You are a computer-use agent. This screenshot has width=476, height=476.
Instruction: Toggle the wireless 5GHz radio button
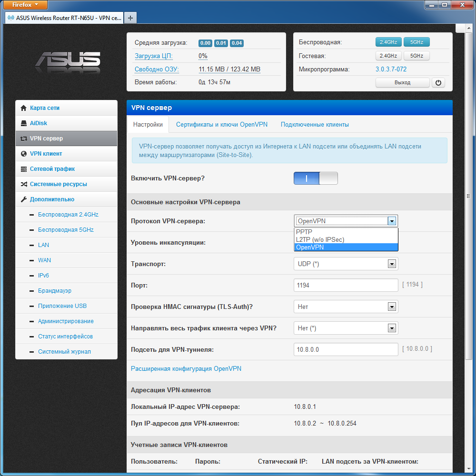(416, 42)
